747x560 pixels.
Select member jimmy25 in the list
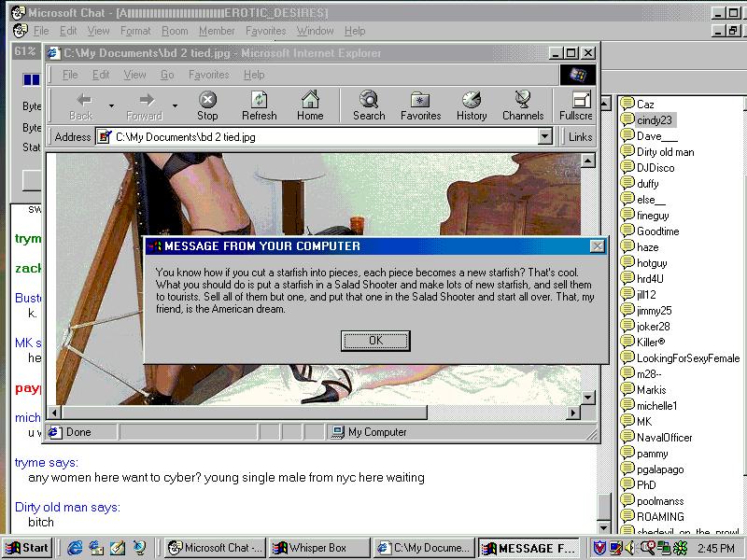(655, 311)
